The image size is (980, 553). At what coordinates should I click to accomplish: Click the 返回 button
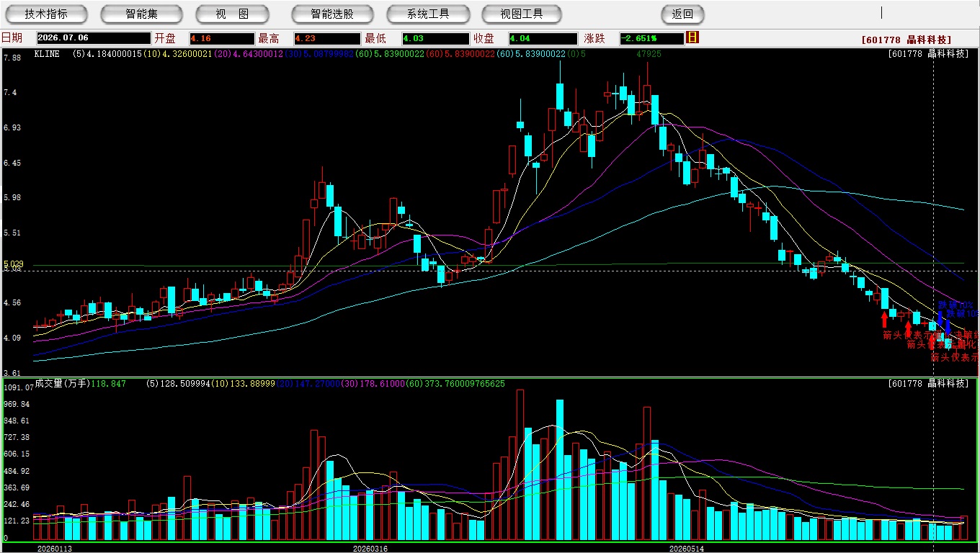pyautogui.click(x=682, y=14)
